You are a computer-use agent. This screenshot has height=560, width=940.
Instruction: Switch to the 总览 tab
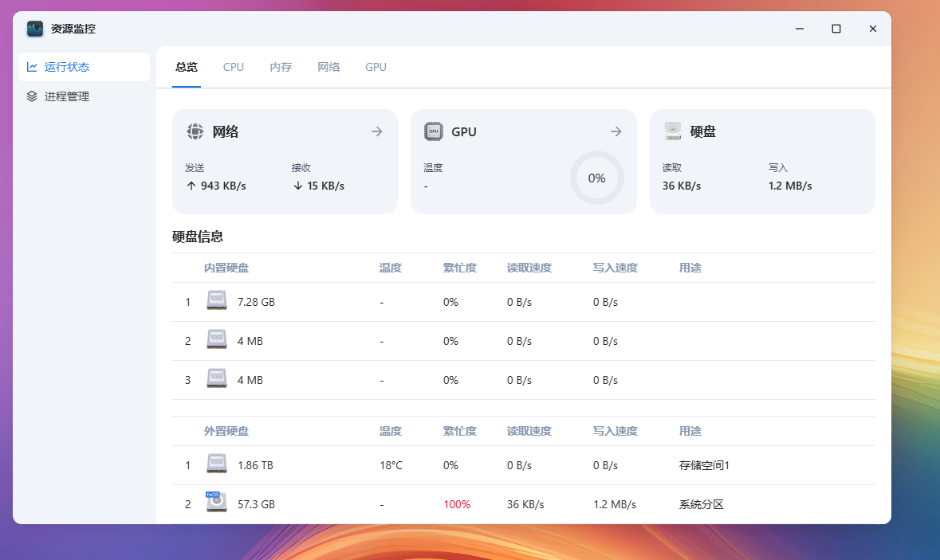point(187,67)
